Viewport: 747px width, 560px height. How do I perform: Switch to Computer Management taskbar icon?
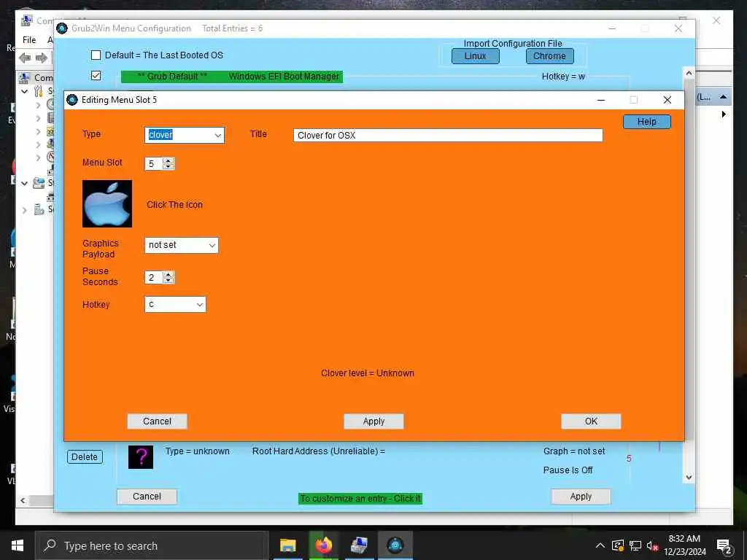click(x=359, y=545)
